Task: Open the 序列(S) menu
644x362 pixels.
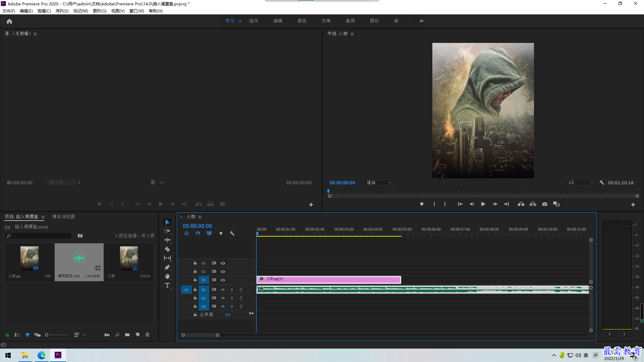Action: point(62,11)
